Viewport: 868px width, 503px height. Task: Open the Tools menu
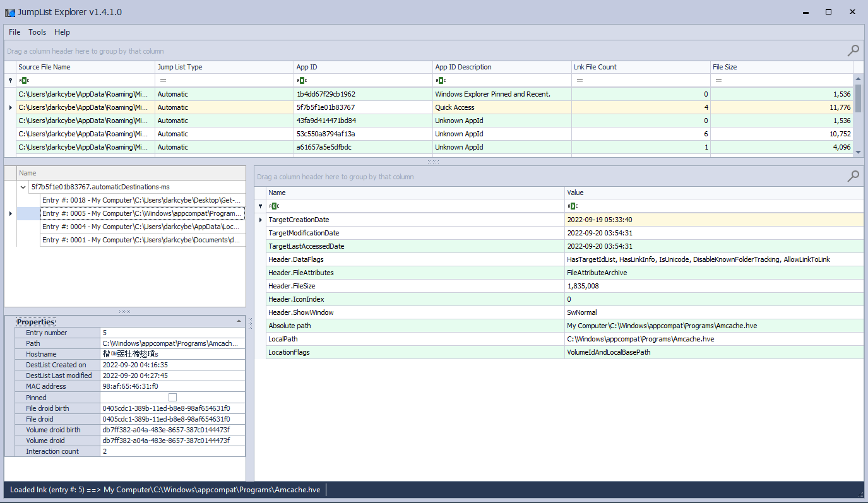click(x=37, y=32)
